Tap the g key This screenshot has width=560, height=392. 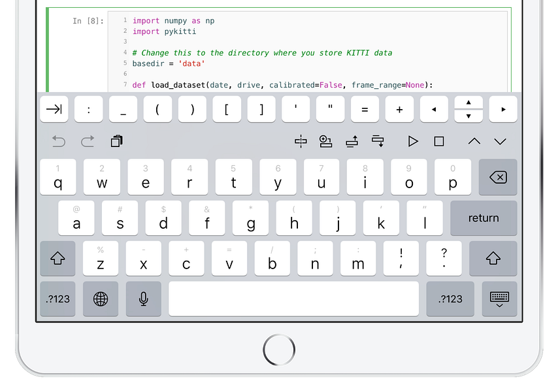251,218
